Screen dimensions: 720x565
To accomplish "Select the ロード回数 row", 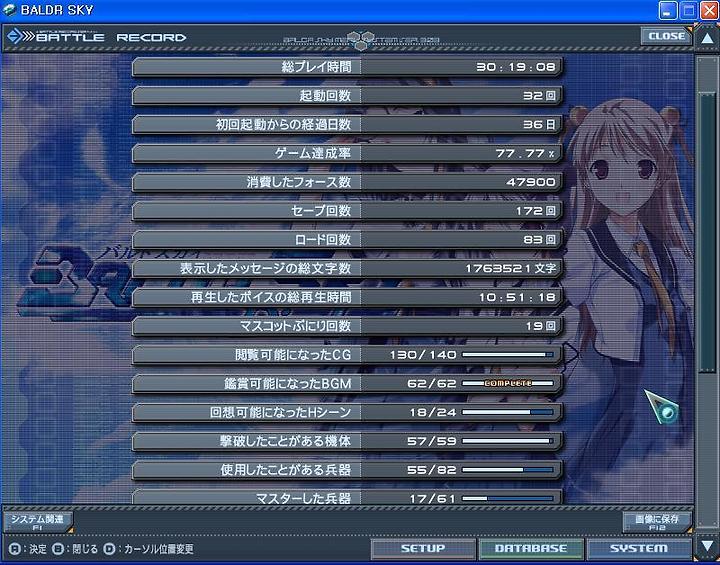I will (x=347, y=240).
